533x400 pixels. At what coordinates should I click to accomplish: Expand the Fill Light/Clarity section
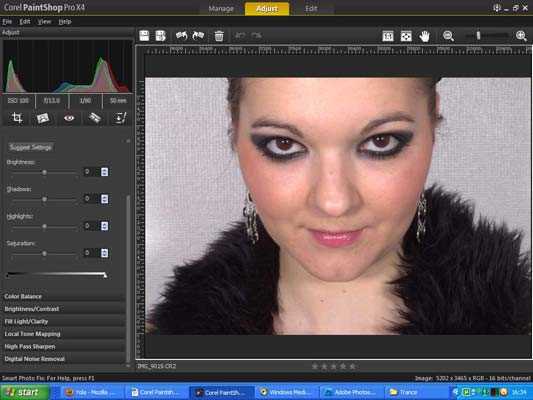click(64, 321)
